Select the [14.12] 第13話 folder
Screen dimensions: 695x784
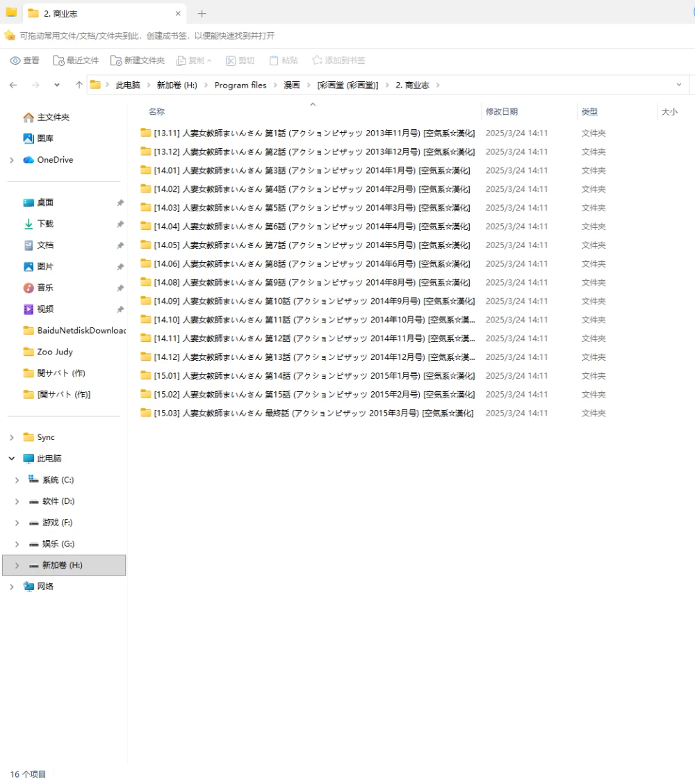[x=307, y=357]
